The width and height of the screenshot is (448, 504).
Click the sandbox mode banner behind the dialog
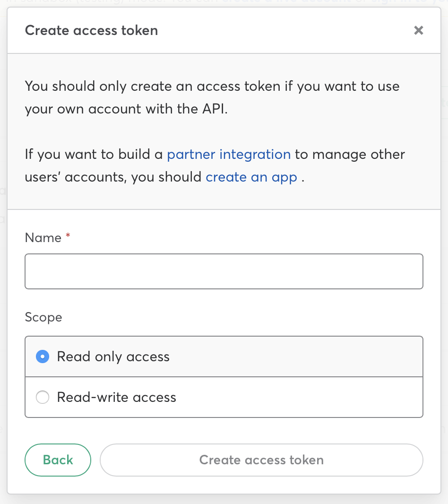click(x=224, y=3)
